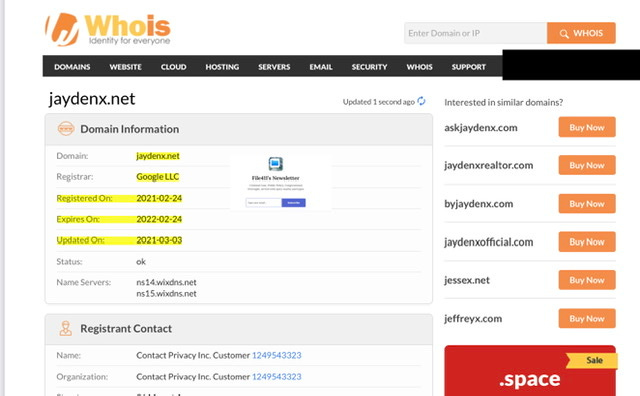This screenshot has height=396, width=640.
Task: Click the Domain Information section title
Action: tap(129, 129)
